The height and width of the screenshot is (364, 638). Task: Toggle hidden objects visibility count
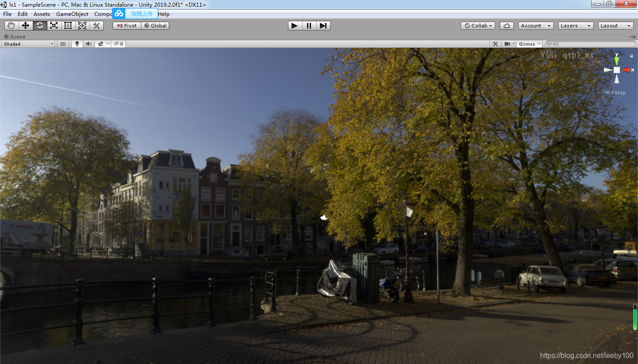click(118, 44)
